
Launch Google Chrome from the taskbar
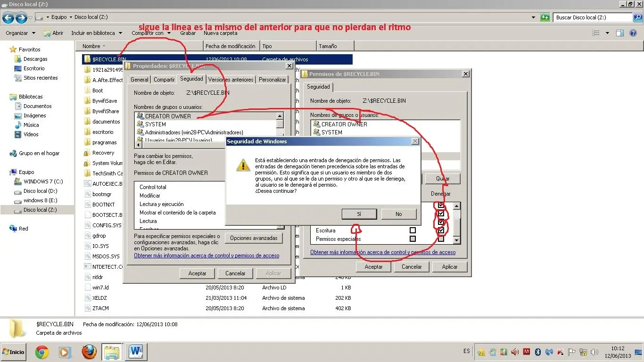point(42,352)
